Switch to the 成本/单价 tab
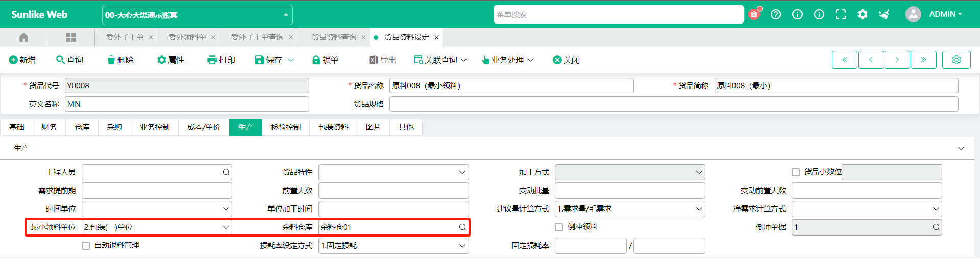980x258 pixels. click(x=204, y=127)
